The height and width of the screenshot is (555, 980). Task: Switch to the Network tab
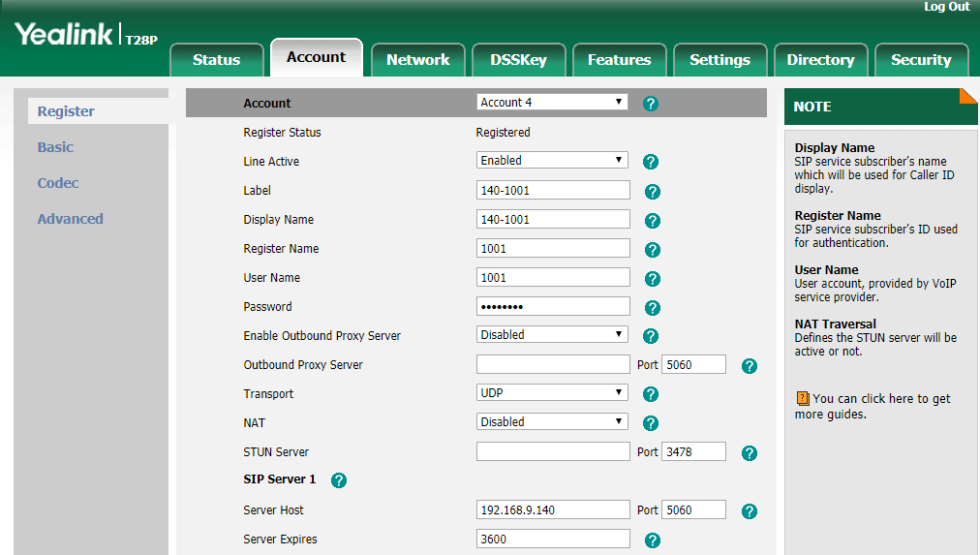coord(417,60)
